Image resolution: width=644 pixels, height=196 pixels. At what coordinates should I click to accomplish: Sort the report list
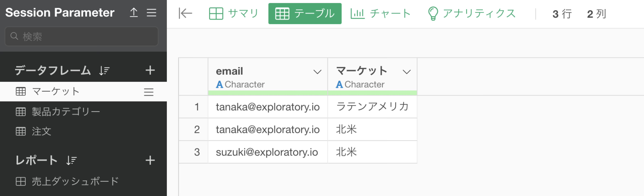(x=72, y=161)
